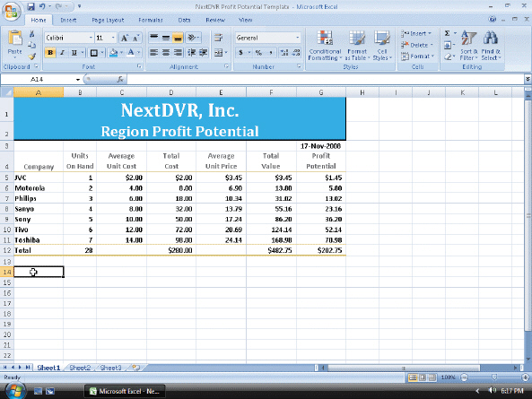This screenshot has height=399, width=532.
Task: Expand the General number format dropdown
Action: point(298,38)
